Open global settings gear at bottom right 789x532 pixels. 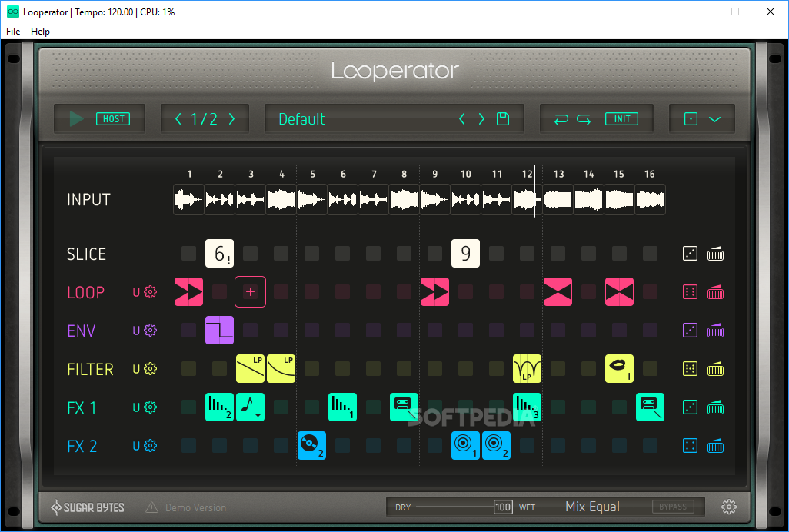[729, 507]
